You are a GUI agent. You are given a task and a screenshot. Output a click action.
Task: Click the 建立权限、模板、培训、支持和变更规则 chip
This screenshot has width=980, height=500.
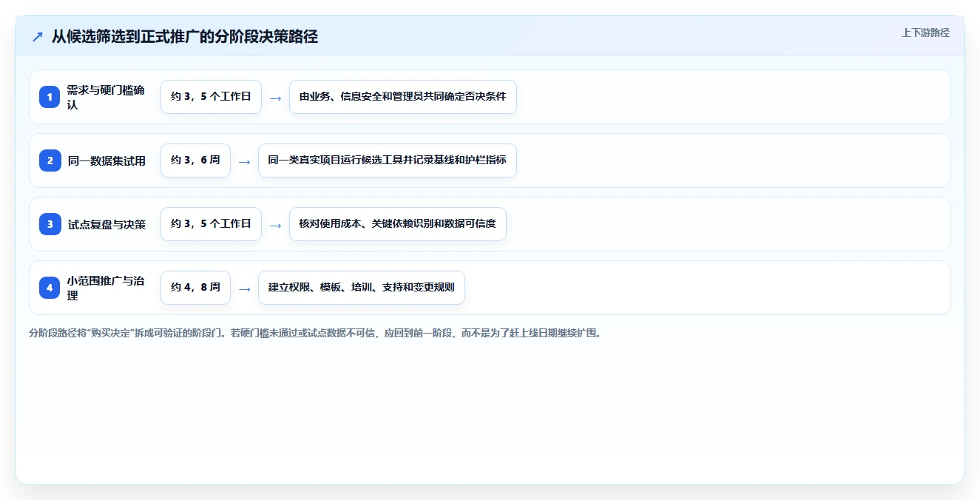[x=361, y=288]
